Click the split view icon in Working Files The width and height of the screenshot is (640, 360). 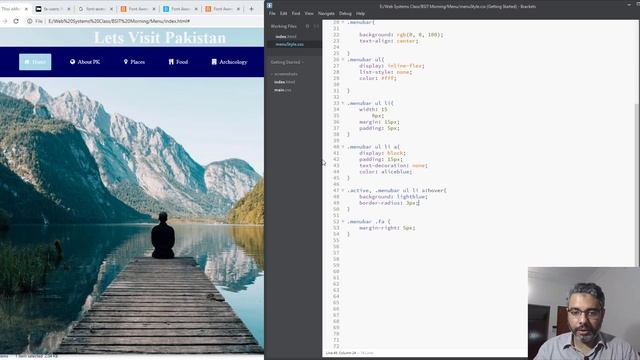pyautogui.click(x=316, y=26)
